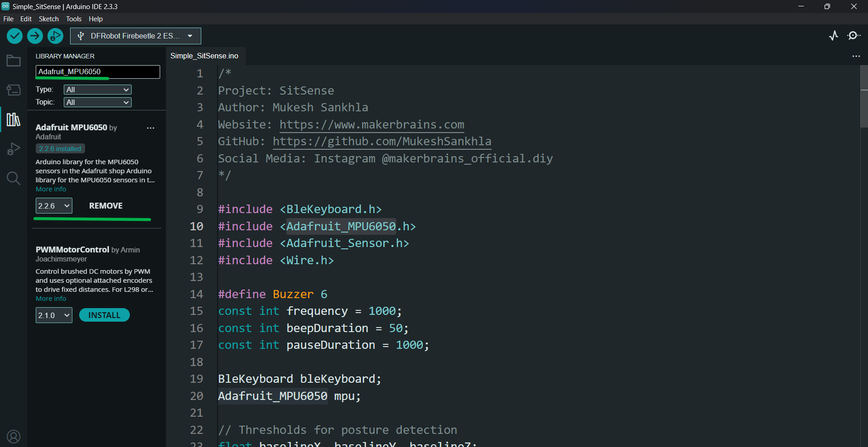The width and height of the screenshot is (868, 447).
Task: Open the Search sidebar icon
Action: pyautogui.click(x=14, y=178)
